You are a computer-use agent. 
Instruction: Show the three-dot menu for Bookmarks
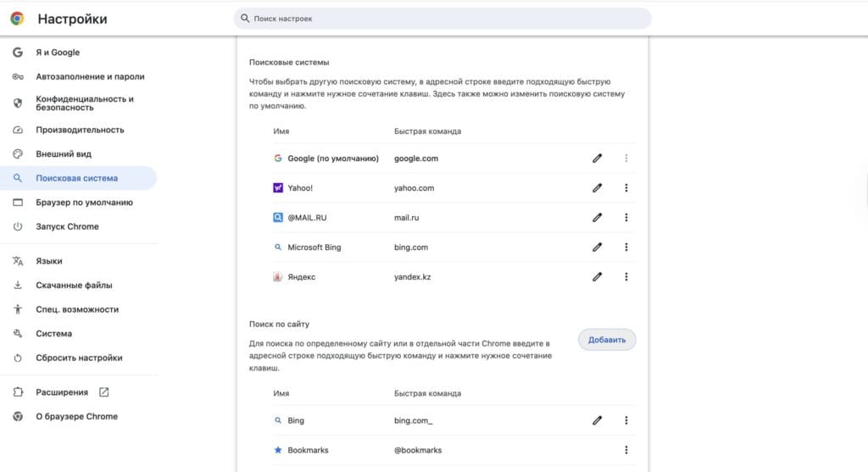(x=626, y=450)
